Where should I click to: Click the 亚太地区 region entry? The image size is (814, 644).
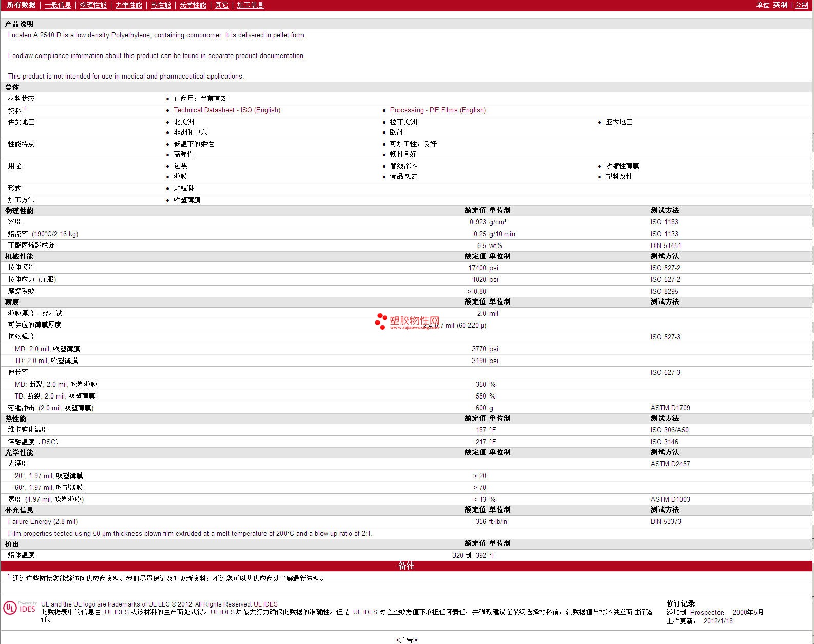[x=619, y=122]
